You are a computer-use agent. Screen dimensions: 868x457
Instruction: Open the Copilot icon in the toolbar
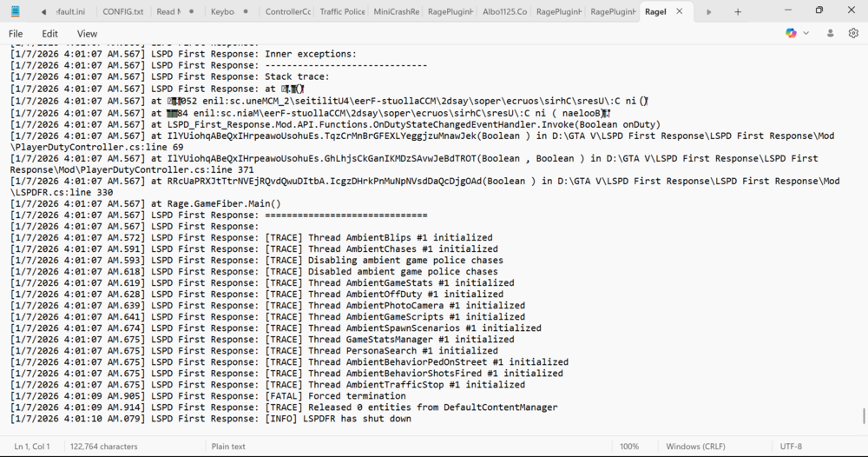pyautogui.click(x=791, y=33)
